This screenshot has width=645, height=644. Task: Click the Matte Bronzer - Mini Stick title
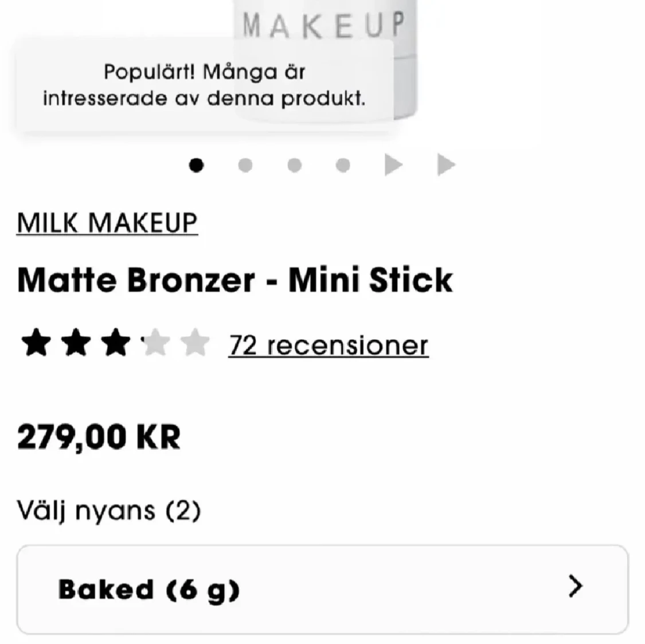point(235,281)
